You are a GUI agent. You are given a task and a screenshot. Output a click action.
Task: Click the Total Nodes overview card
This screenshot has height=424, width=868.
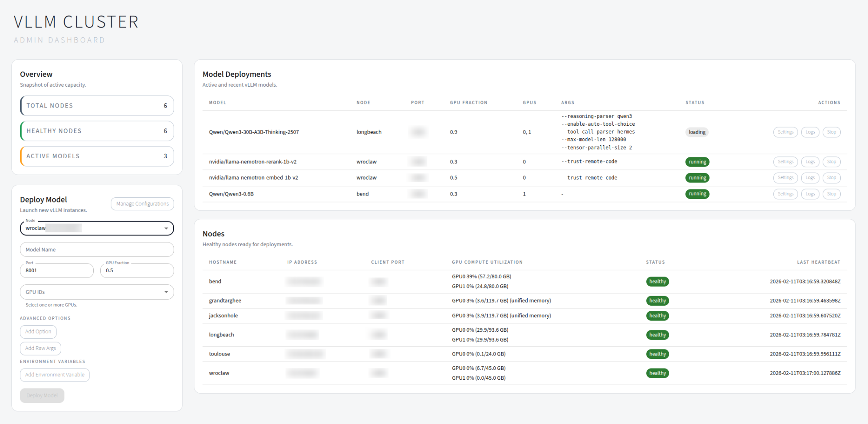(97, 106)
